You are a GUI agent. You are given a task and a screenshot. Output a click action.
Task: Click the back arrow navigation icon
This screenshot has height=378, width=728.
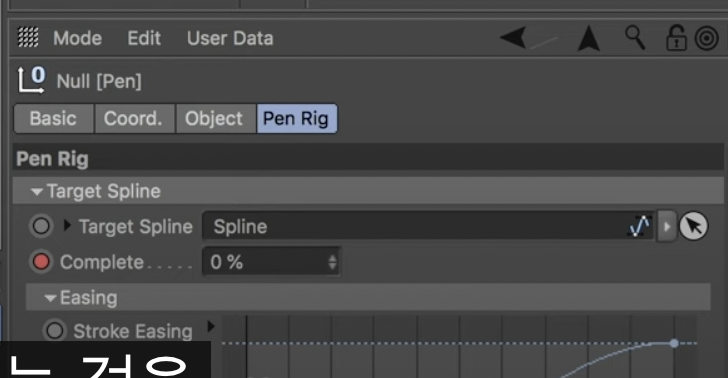[513, 37]
